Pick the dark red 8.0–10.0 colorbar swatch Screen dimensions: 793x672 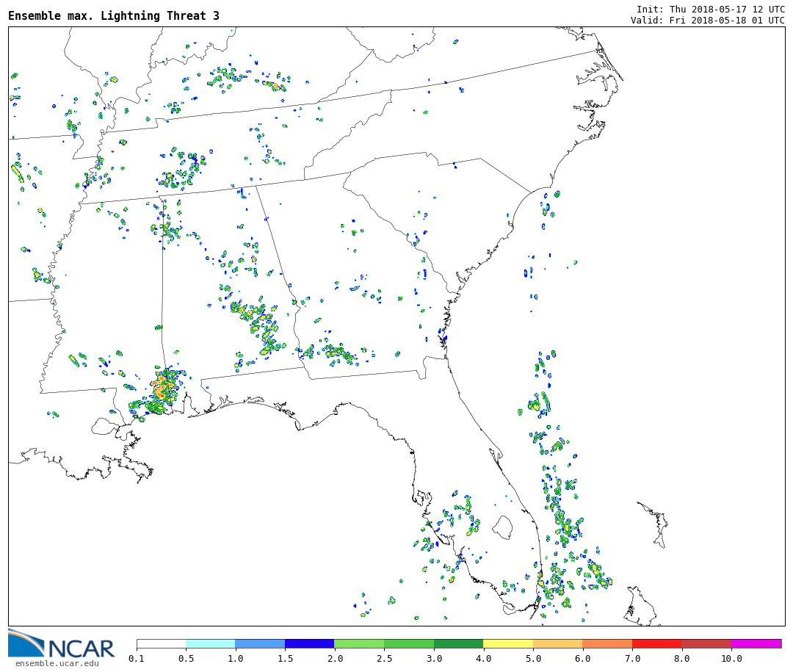coord(706,643)
